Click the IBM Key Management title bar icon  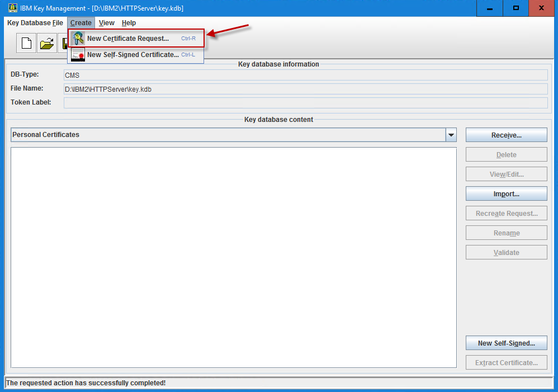[x=12, y=8]
